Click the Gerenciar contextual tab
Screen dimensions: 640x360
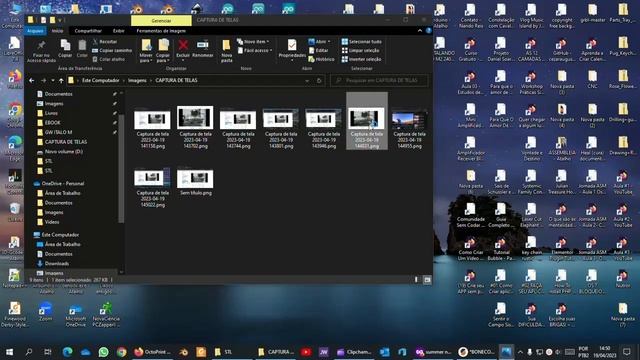click(x=161, y=20)
